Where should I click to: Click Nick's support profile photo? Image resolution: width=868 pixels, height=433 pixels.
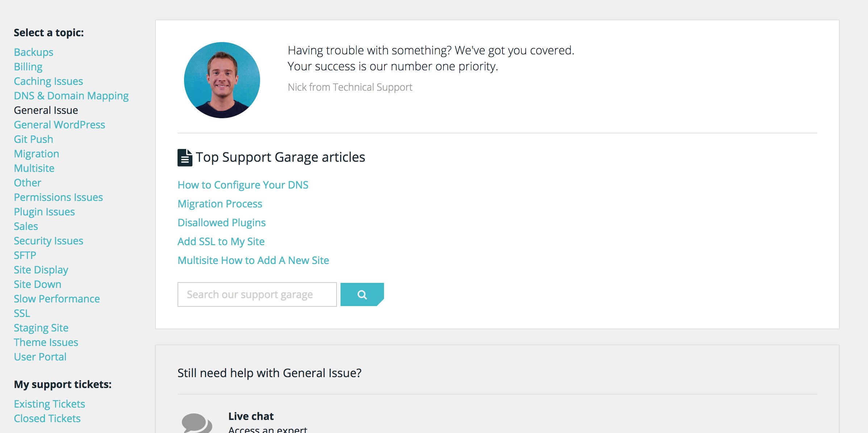pos(222,80)
